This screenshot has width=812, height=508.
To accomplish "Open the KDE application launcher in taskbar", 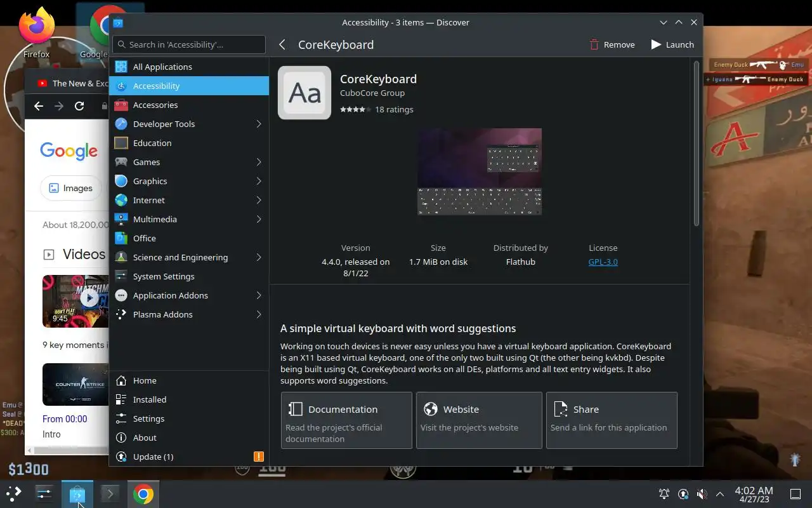I will tap(14, 493).
